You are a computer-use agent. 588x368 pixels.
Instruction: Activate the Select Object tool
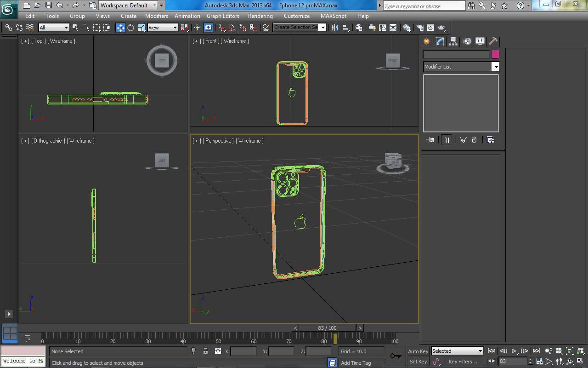[75, 28]
